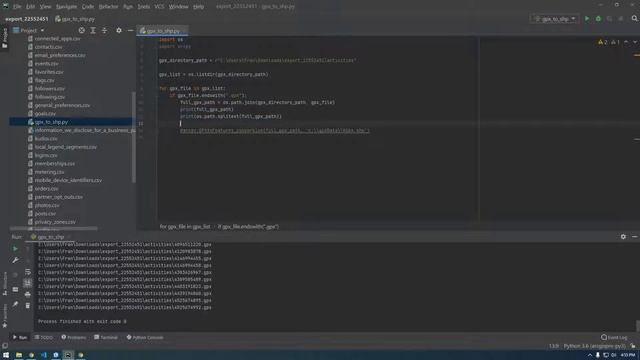Click the yellow warnings indicator in editor
Viewport: 640px width, 360px height.
point(602,42)
